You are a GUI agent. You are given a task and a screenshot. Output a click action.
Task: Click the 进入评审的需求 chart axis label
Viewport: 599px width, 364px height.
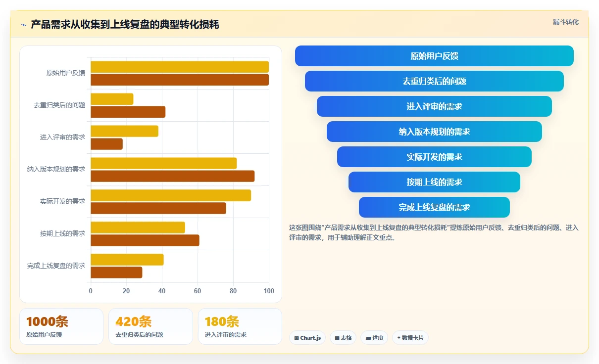pos(62,137)
